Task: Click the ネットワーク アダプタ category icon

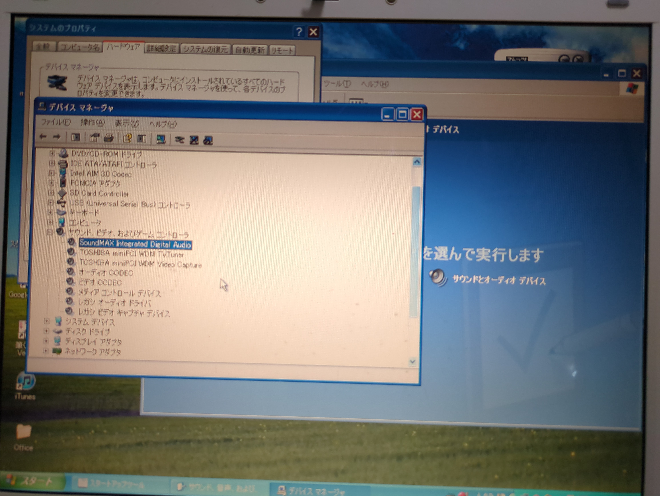Action: [x=57, y=350]
